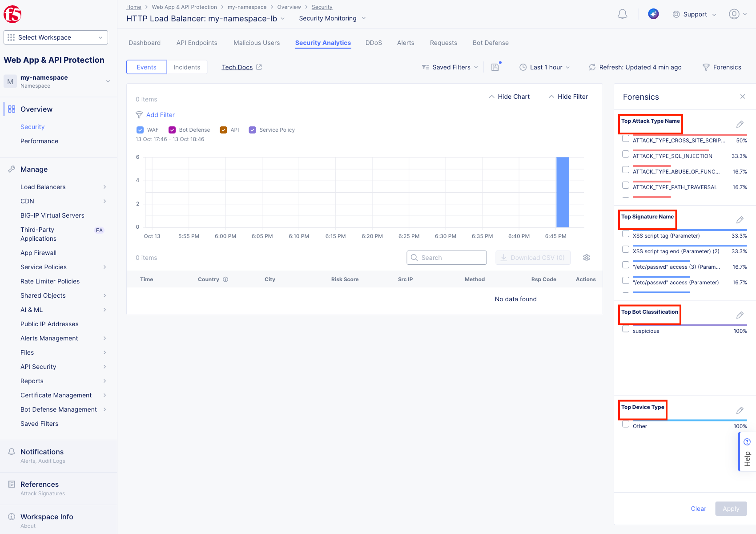Click the Clear button in Forensics
The image size is (756, 534).
pos(698,509)
